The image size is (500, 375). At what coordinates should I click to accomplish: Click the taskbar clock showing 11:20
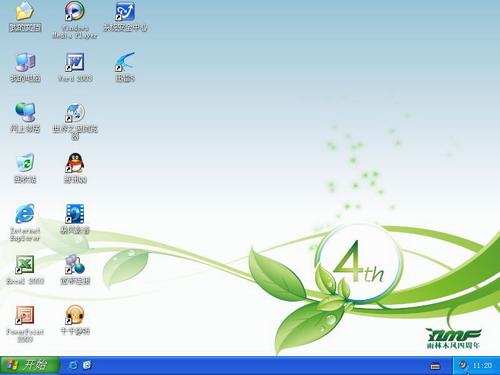[x=482, y=366]
